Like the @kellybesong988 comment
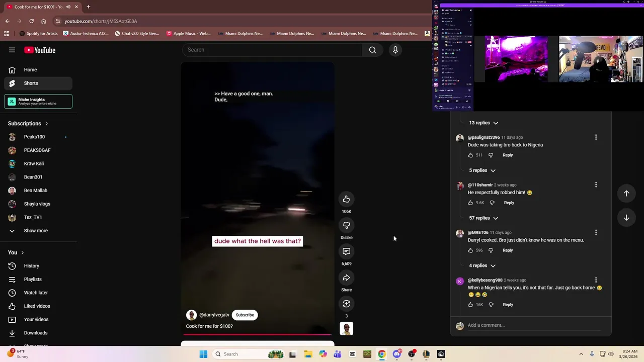644x362 pixels. click(x=470, y=305)
